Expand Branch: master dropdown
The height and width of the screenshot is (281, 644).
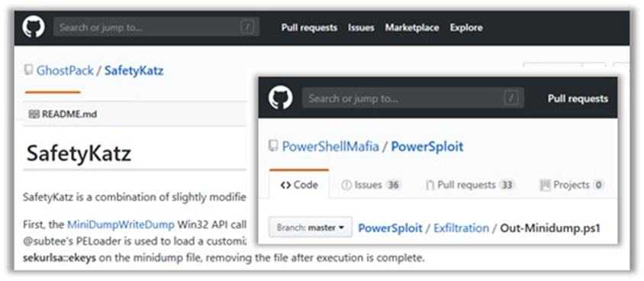tap(311, 228)
